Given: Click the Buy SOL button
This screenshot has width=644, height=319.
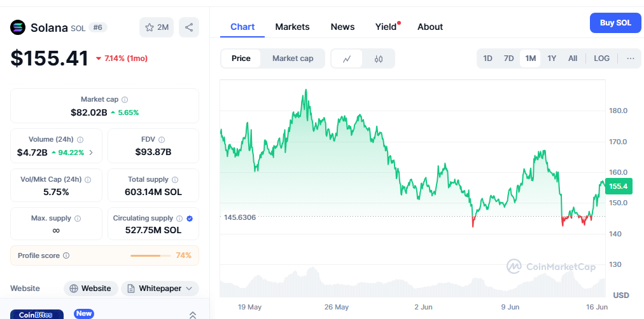Looking at the screenshot, I should tap(615, 23).
